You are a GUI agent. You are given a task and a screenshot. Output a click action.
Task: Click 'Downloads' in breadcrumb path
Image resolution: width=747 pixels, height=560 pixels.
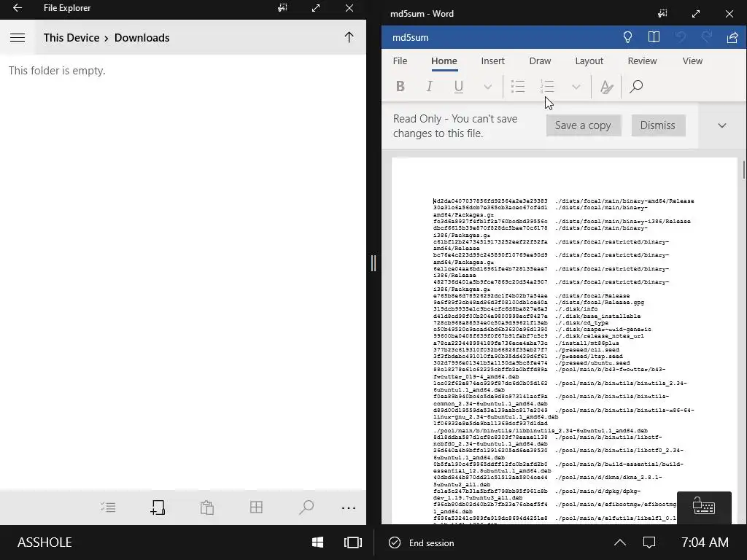pos(142,38)
